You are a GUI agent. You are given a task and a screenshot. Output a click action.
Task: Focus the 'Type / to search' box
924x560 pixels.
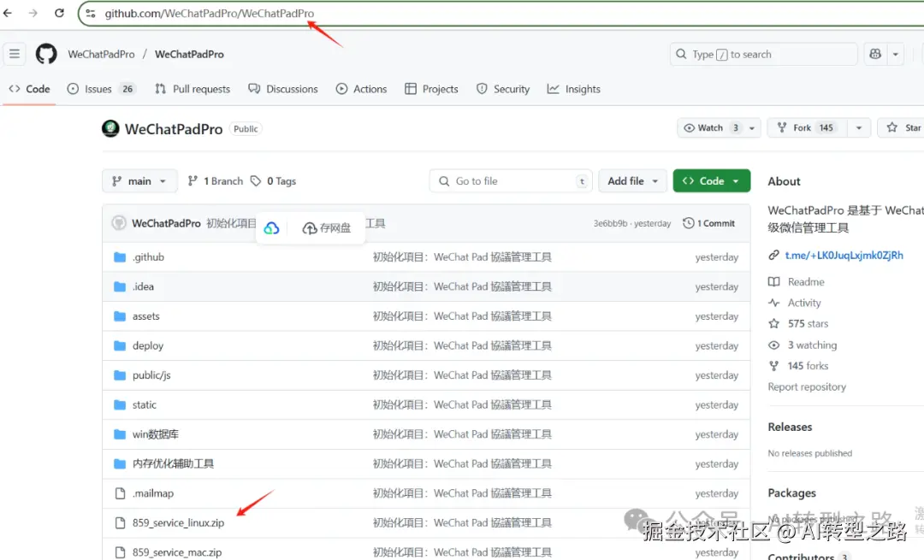coord(764,54)
